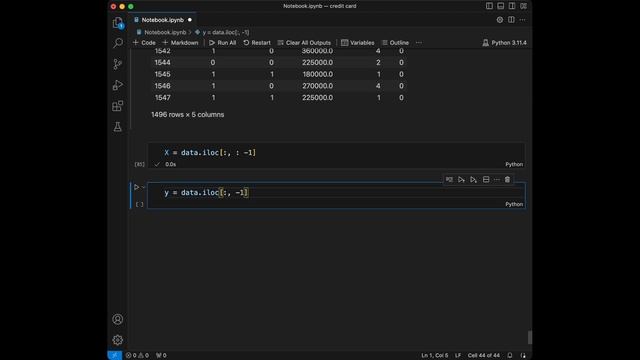Add a new Markdown cell

tap(180, 42)
